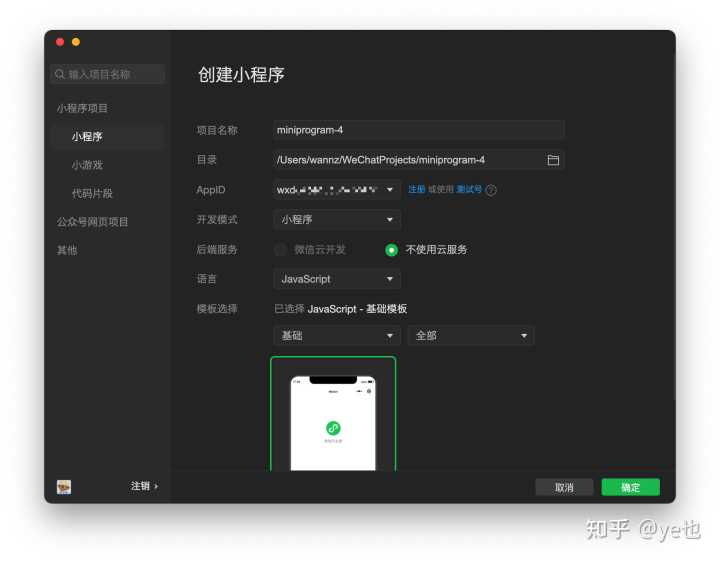
Task: Open 其他 section in sidebar
Action: point(67,250)
